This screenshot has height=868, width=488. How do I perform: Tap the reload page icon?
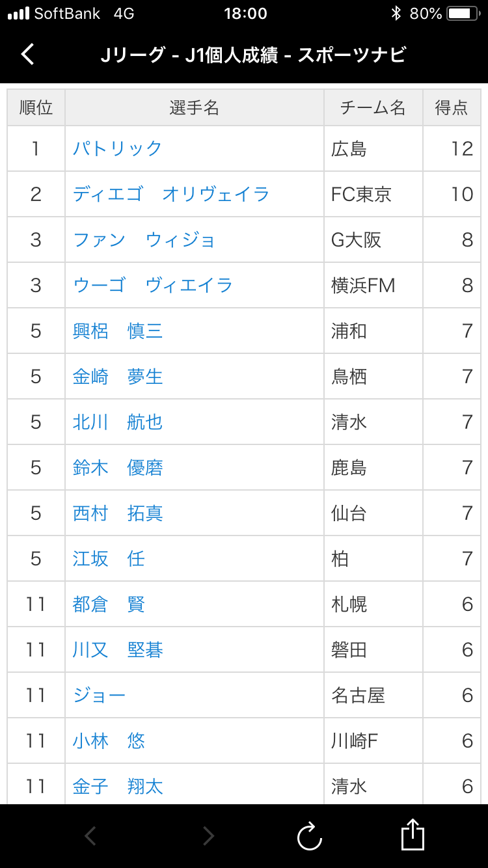(x=310, y=836)
